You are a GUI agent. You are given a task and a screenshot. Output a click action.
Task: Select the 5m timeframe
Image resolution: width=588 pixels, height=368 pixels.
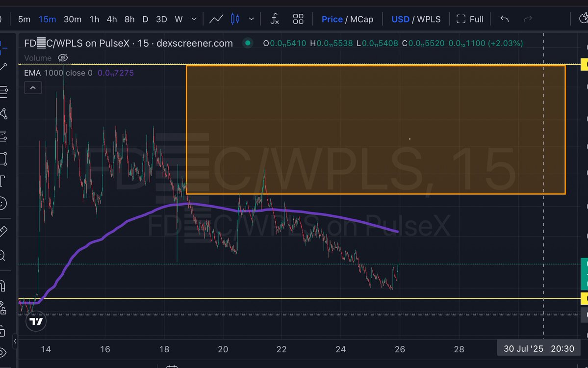[x=24, y=19]
